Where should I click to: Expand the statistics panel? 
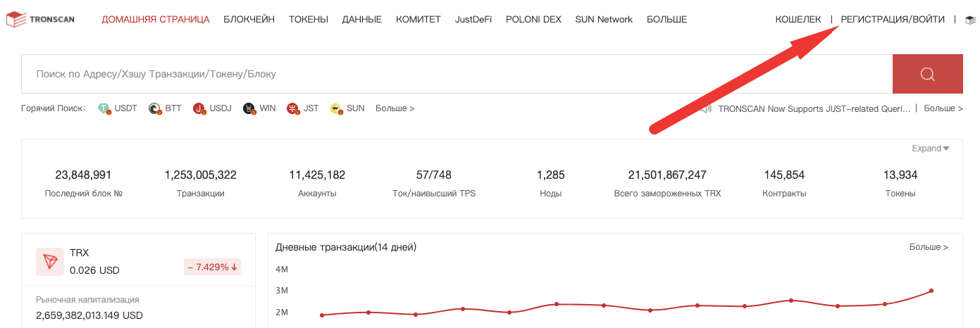(931, 149)
